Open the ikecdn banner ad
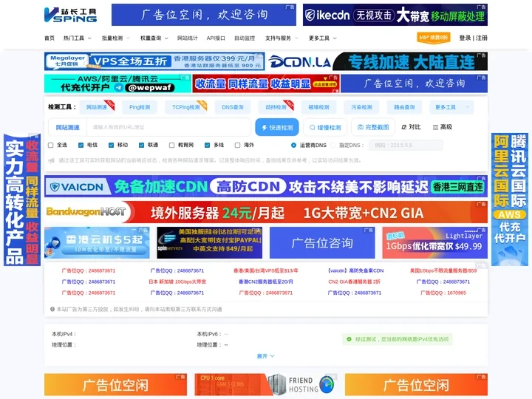Screen dimensions: 532x399 [x=395, y=15]
